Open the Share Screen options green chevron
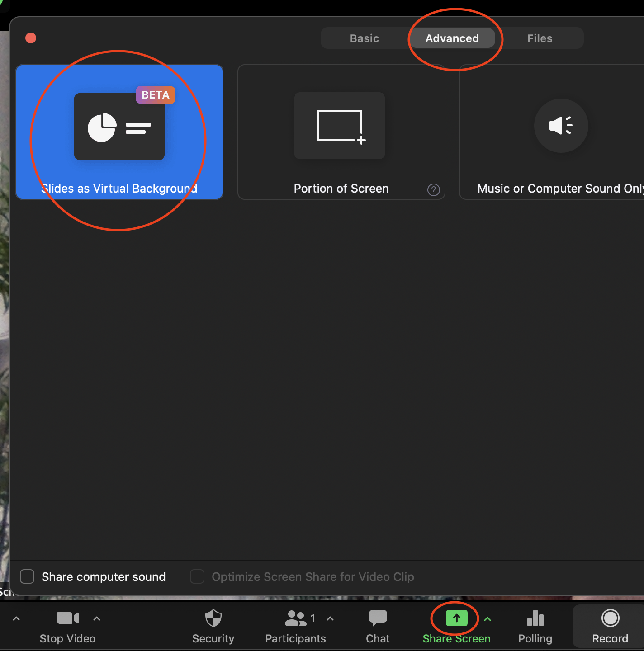Screen dimensions: 644x651 488,619
